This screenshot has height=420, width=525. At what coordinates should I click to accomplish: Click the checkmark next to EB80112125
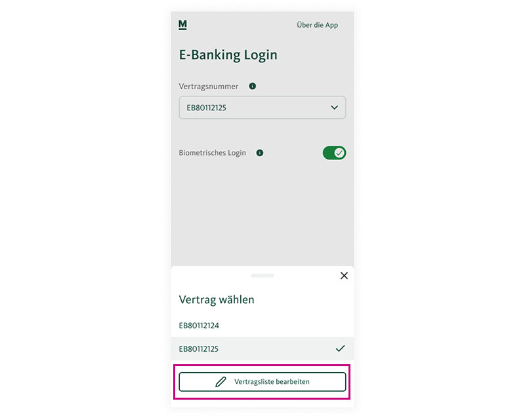click(340, 348)
